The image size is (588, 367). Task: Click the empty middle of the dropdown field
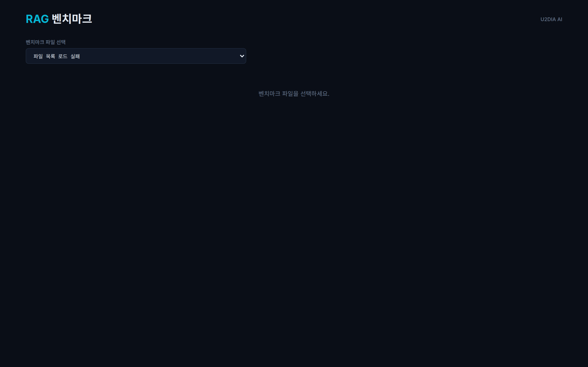pyautogui.click(x=158, y=56)
